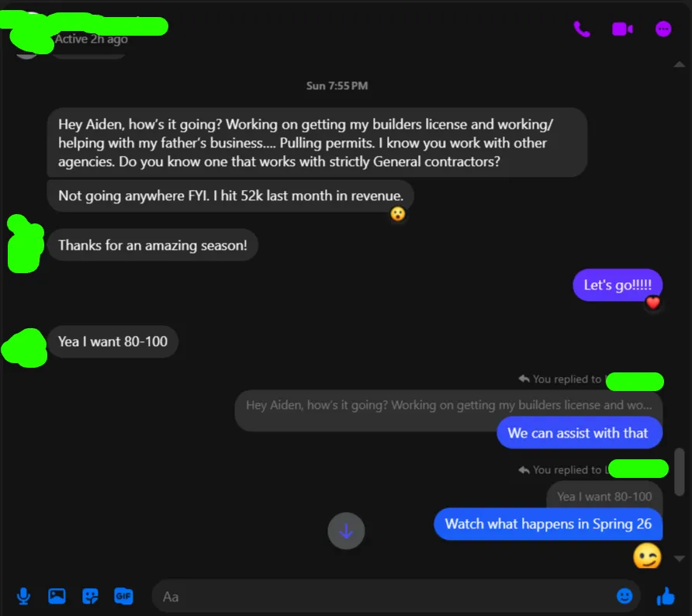Open conversation options three-dot menu
Viewport: 692px width, 616px height.
click(663, 29)
